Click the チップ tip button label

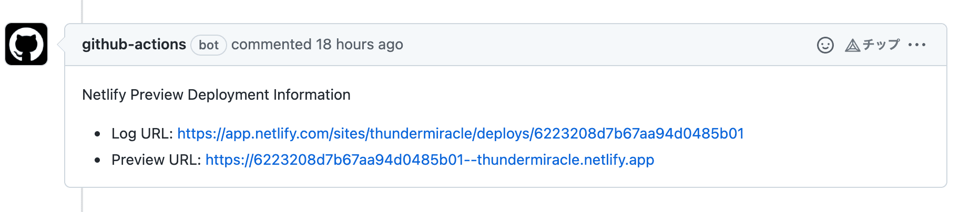point(881,45)
